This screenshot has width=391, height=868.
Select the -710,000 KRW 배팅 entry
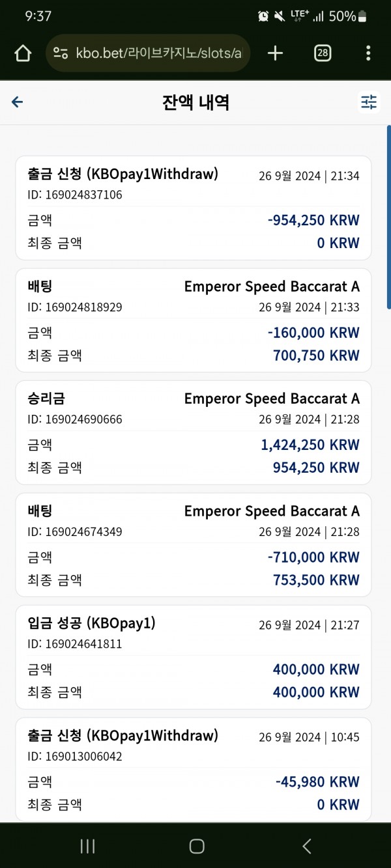194,545
